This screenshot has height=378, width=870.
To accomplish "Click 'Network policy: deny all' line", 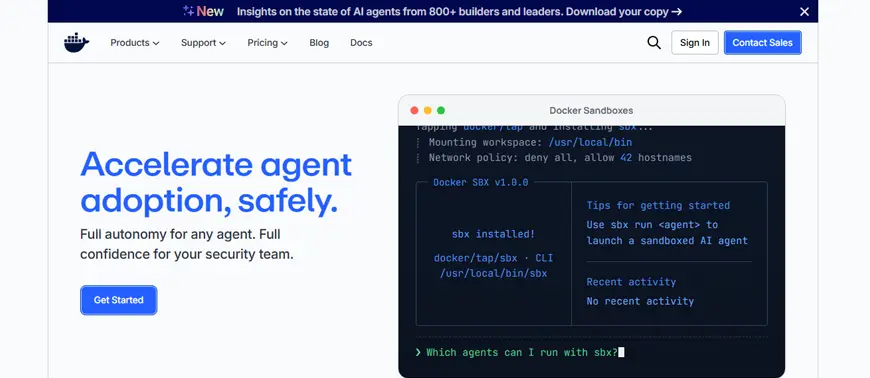I will [x=560, y=158].
